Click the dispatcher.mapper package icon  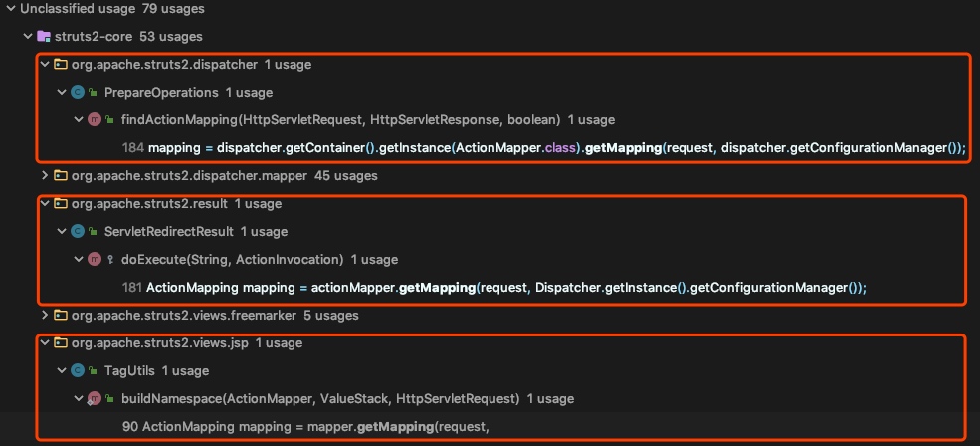click(61, 176)
